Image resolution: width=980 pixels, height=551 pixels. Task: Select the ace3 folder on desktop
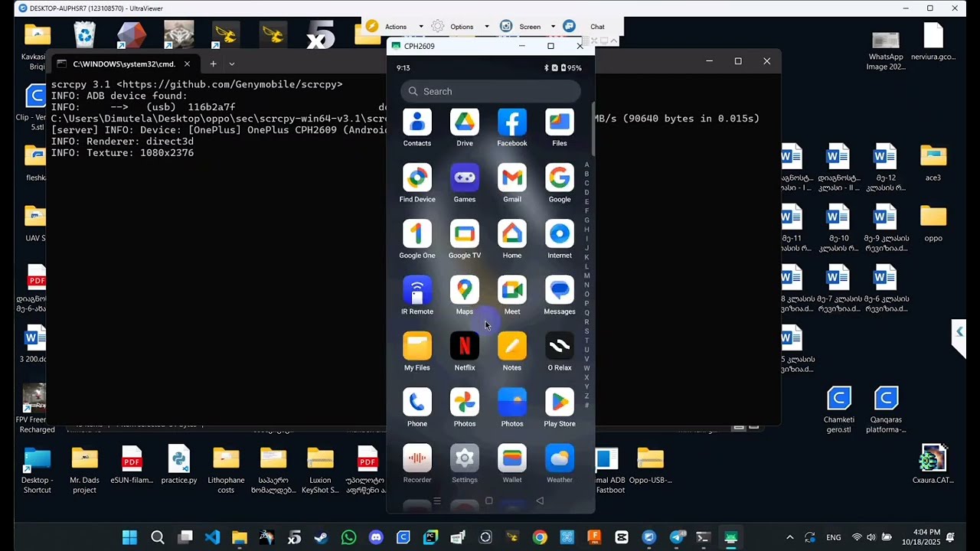(933, 162)
